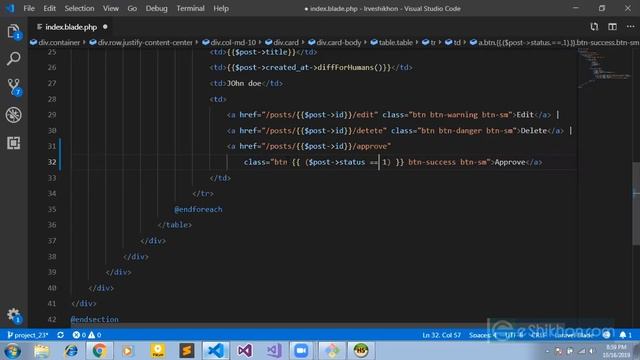
Task: Expand the div.card-body breadcrumb
Action: [x=335, y=42]
